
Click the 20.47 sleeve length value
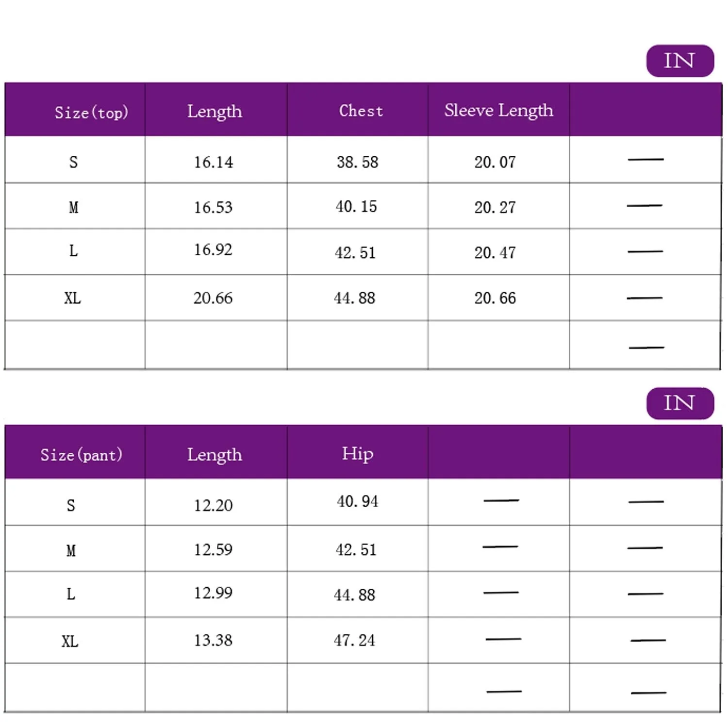tap(495, 253)
